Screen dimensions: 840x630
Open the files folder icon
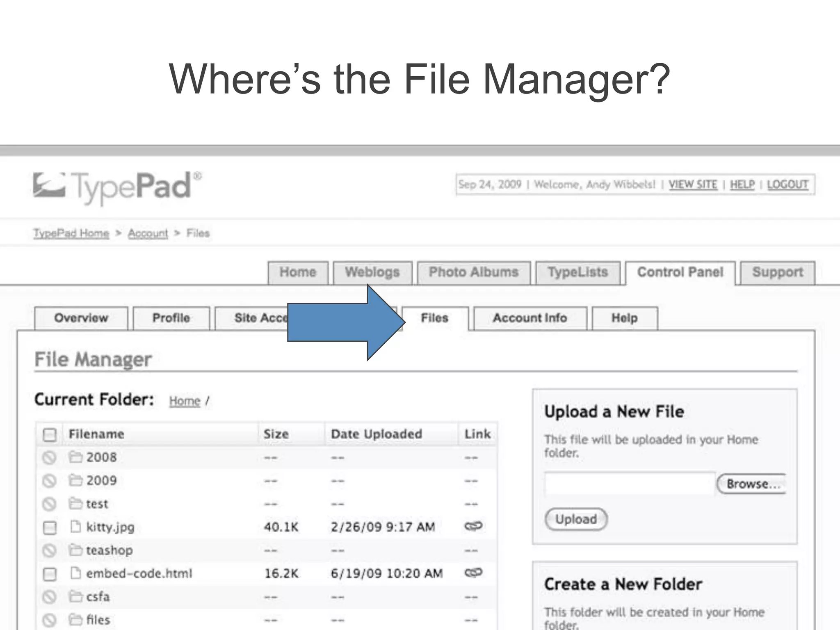click(75, 619)
